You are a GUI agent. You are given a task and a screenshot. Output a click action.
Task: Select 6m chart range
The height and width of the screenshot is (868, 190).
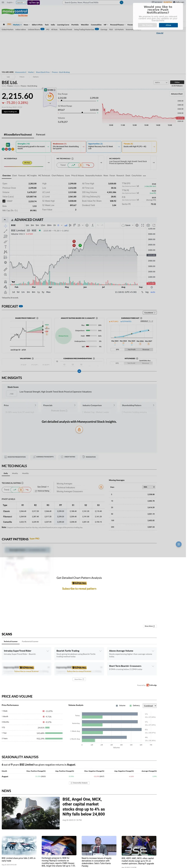(x=33, y=292)
